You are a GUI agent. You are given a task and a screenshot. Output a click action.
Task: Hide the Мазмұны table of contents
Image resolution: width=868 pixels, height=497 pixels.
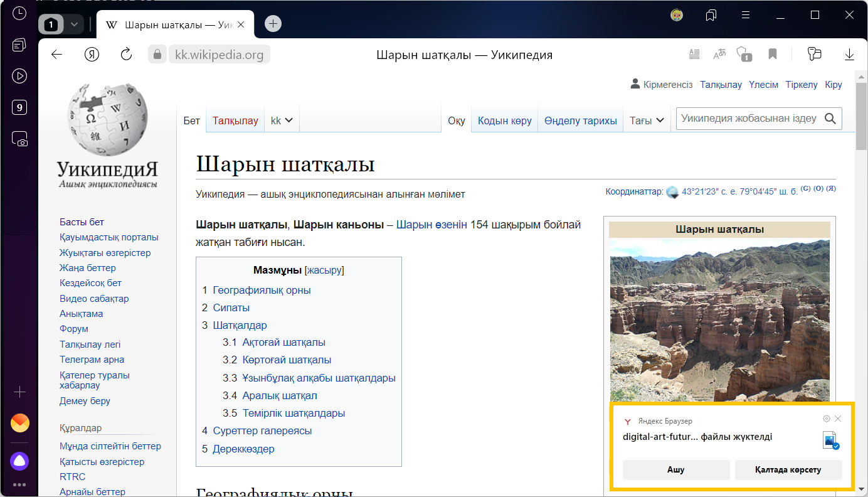pos(324,270)
